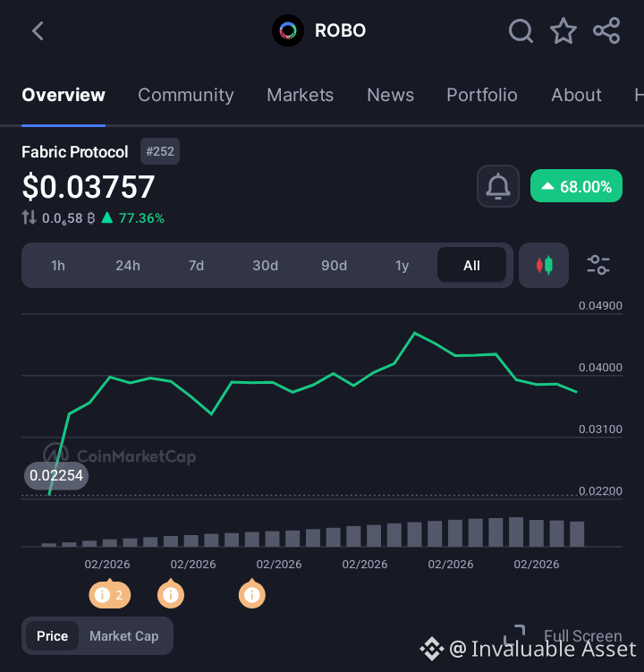Select the 1y time range
Screen dimensions: 644x672
[x=402, y=266]
